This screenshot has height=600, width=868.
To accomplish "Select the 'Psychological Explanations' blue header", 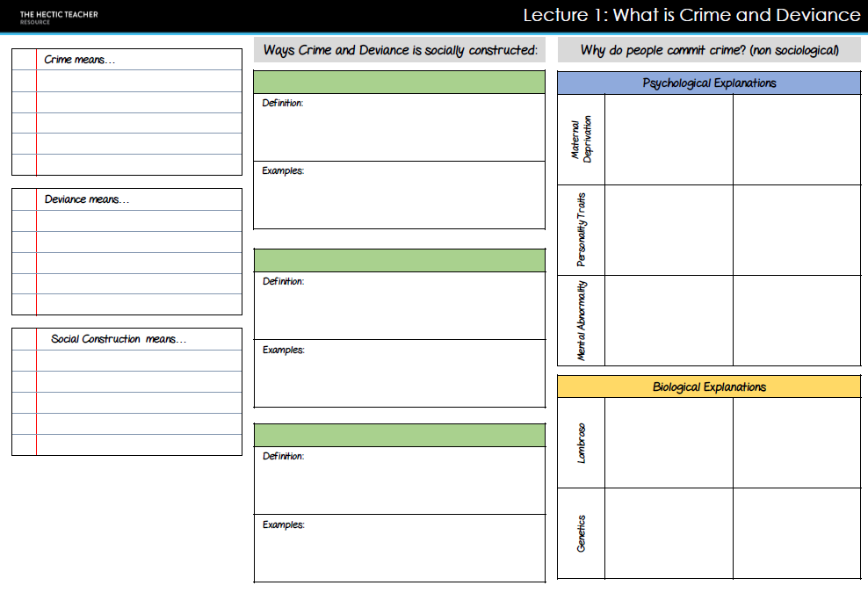I will [708, 83].
